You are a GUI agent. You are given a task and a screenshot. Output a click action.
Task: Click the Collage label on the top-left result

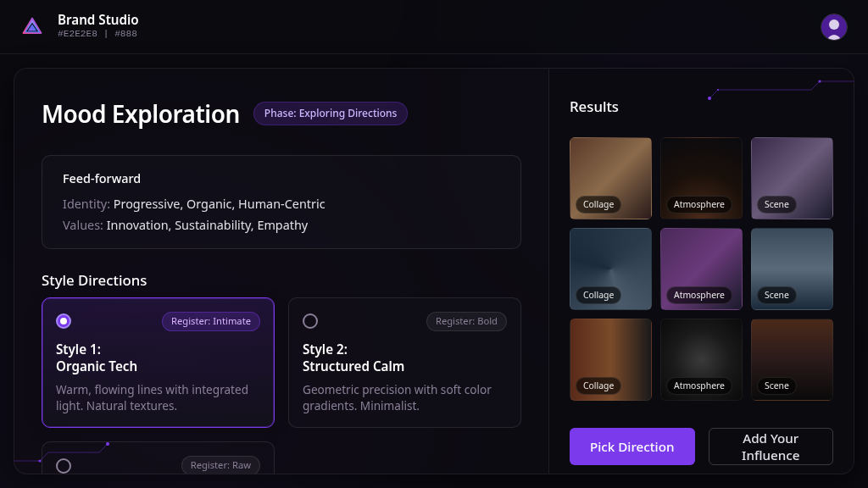tap(598, 204)
